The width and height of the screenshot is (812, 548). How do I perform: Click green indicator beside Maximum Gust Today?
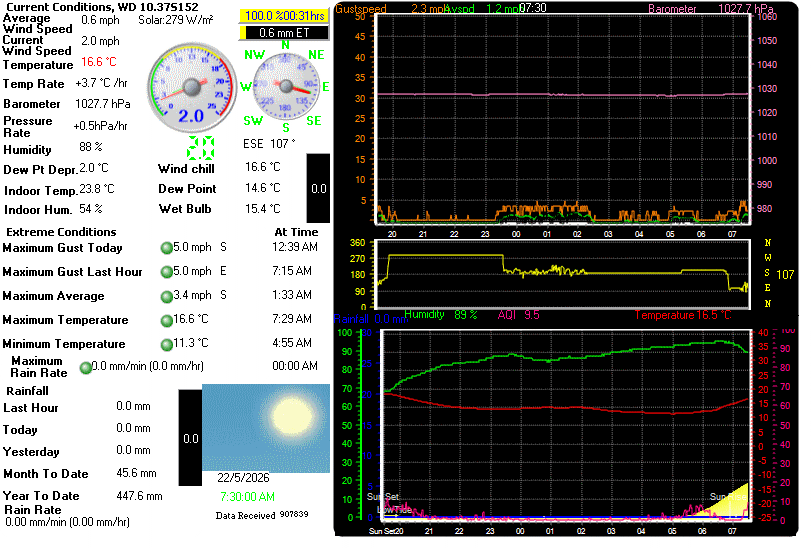[166, 248]
